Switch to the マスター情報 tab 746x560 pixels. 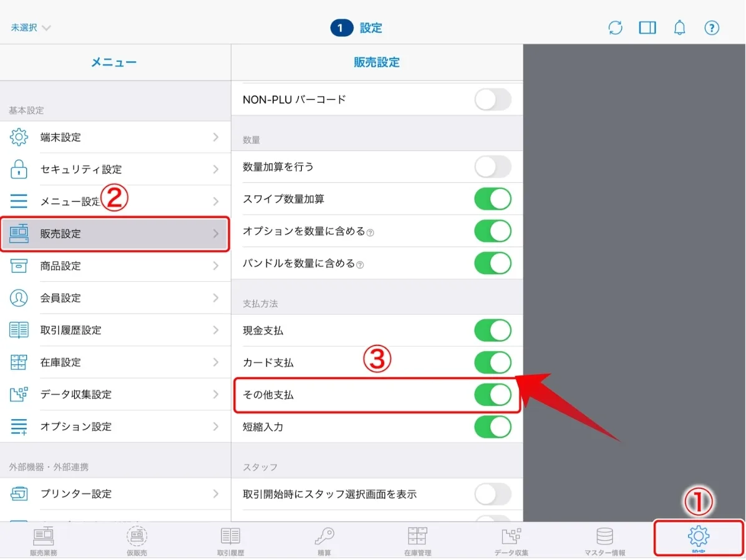click(604, 540)
